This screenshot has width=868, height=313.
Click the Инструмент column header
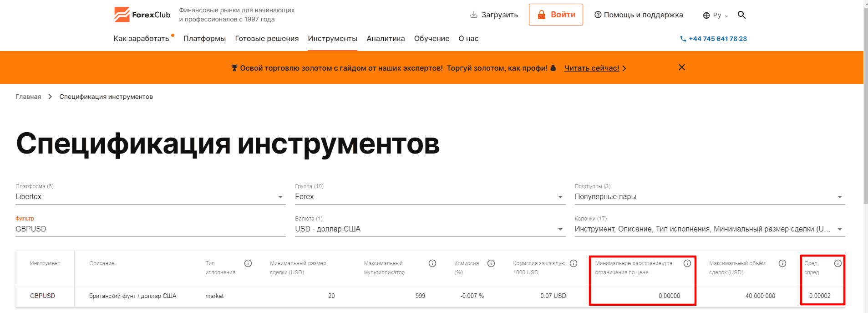tap(45, 263)
